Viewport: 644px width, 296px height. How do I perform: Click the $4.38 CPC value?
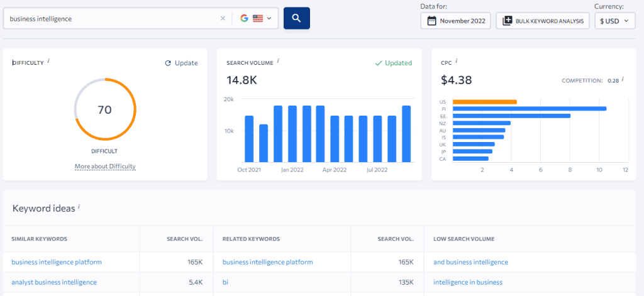[x=457, y=80]
